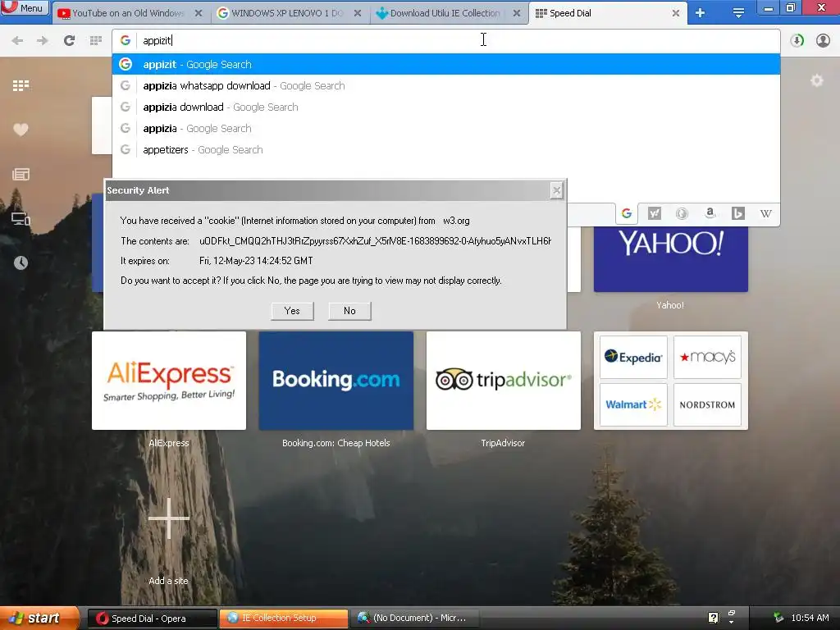Search with Amazon engine icon

click(710, 214)
